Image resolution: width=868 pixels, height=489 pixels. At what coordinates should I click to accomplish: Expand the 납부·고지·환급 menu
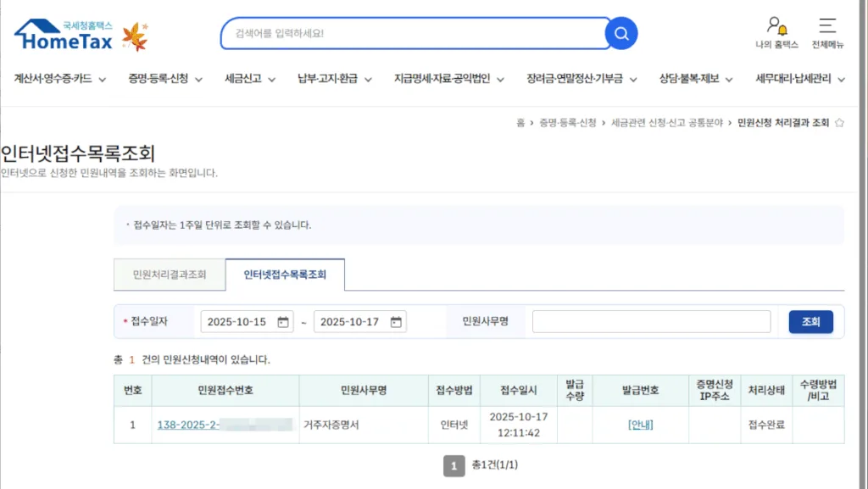pyautogui.click(x=334, y=79)
